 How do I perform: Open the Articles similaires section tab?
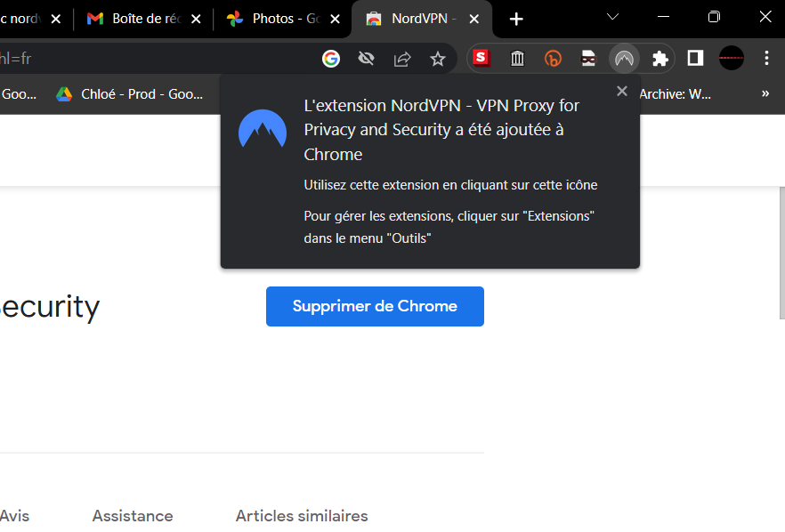click(x=302, y=515)
